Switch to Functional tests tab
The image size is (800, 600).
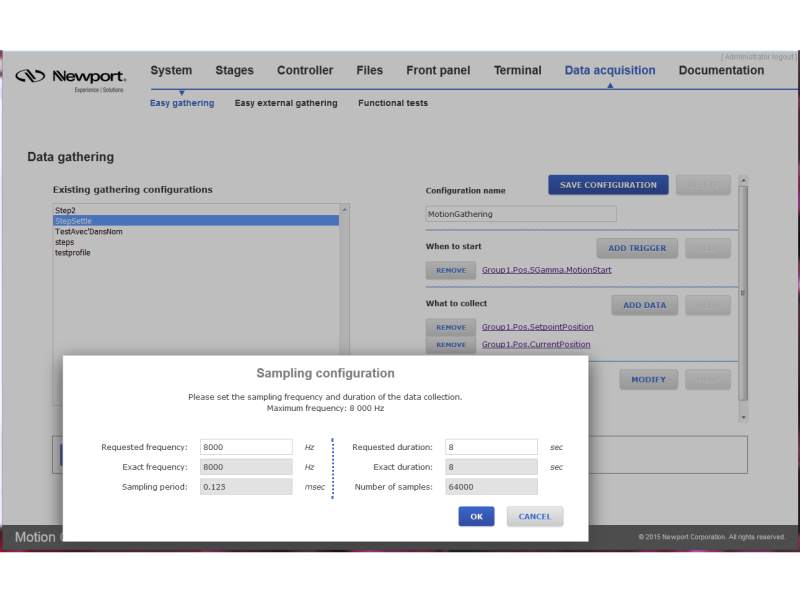tap(392, 103)
